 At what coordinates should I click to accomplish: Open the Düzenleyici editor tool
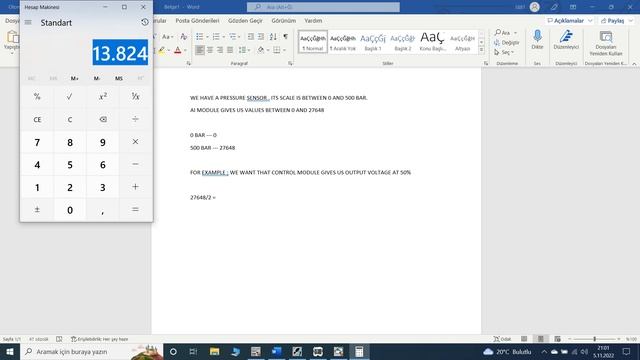coord(566,39)
